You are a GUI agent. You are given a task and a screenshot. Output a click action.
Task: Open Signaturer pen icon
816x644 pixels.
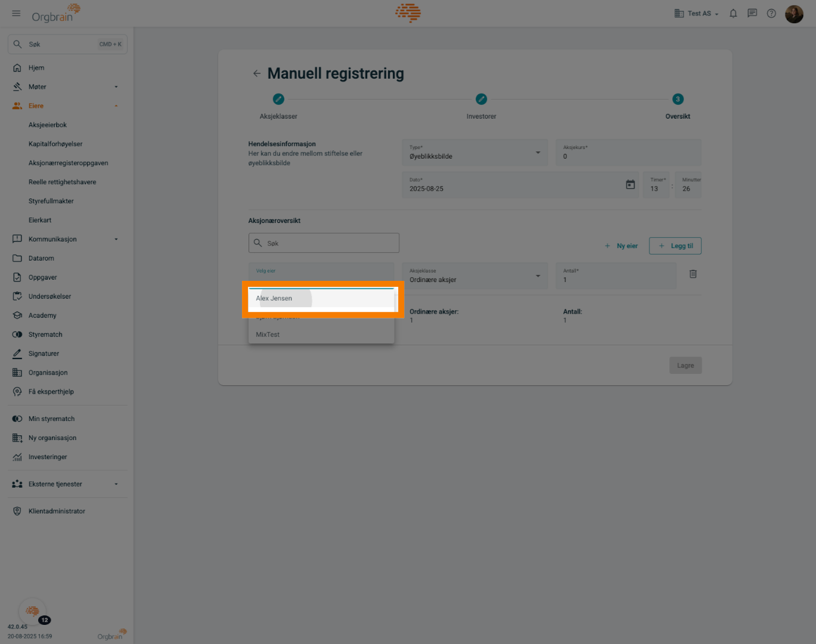[x=17, y=354]
